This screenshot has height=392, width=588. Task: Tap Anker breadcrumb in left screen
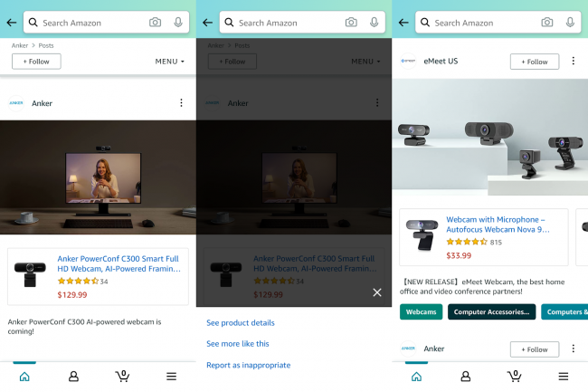(20, 45)
